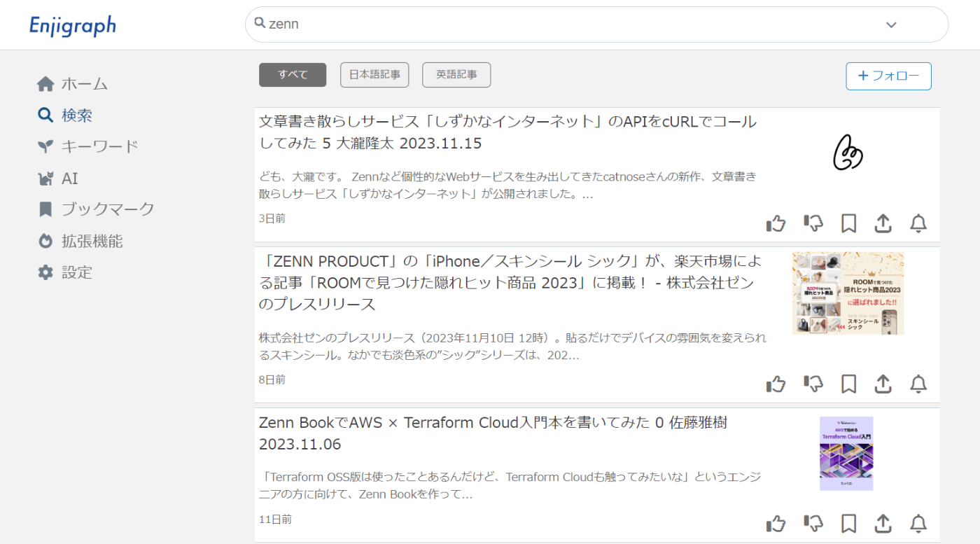Share the ZENN PRODUCT press release
980x544 pixels.
[883, 384]
